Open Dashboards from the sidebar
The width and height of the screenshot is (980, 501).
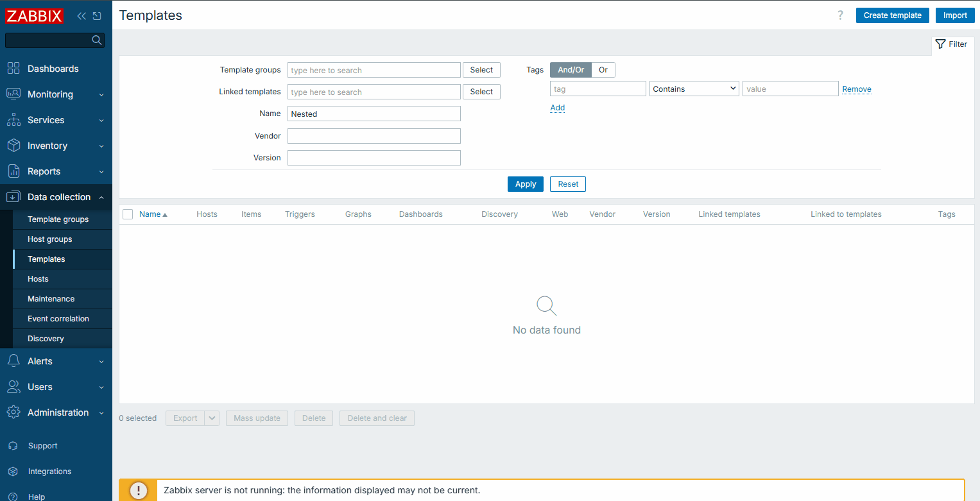53,69
